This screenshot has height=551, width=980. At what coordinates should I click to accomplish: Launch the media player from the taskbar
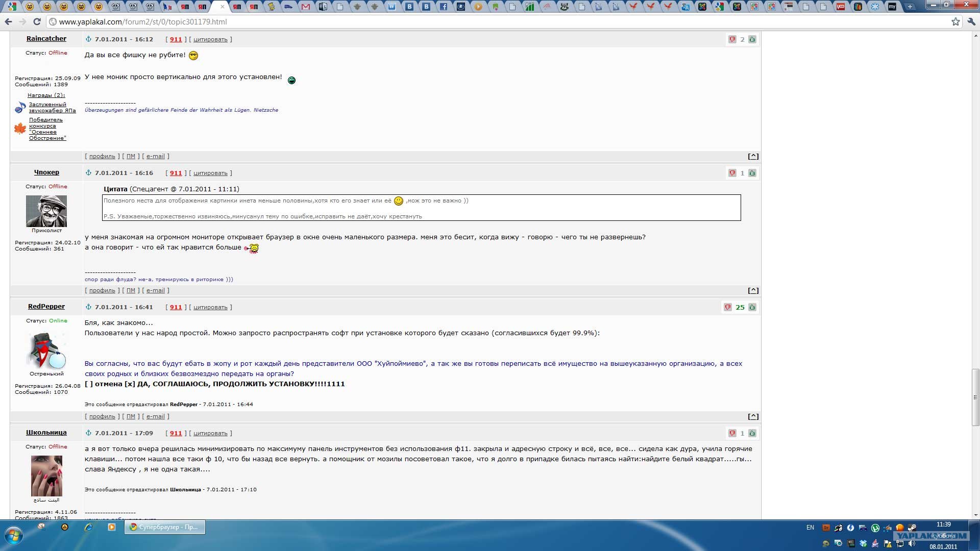coord(112,527)
